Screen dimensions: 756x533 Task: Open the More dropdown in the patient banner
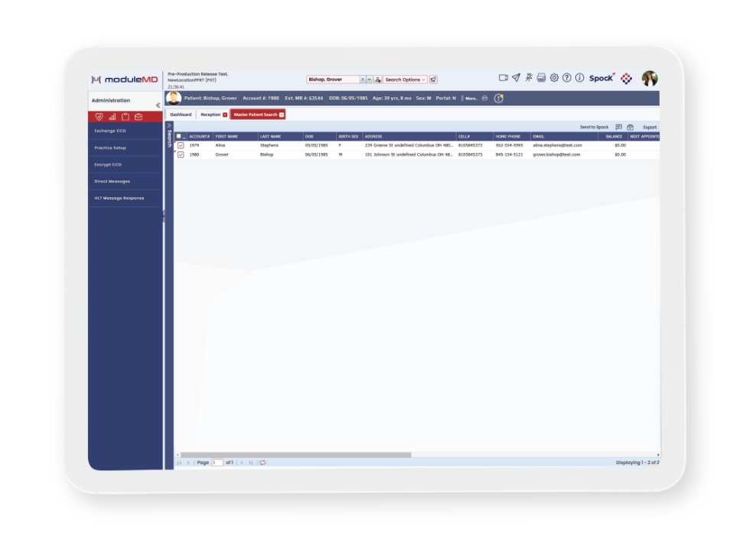(471, 98)
